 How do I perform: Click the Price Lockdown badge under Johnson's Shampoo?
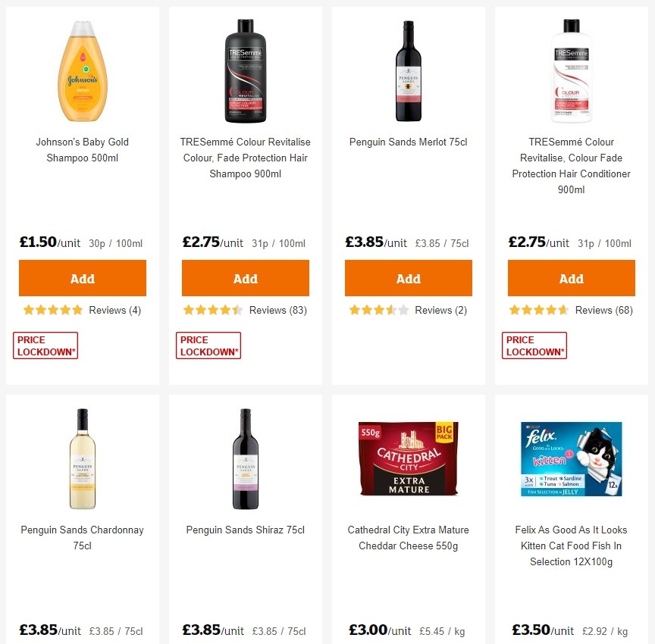click(45, 345)
